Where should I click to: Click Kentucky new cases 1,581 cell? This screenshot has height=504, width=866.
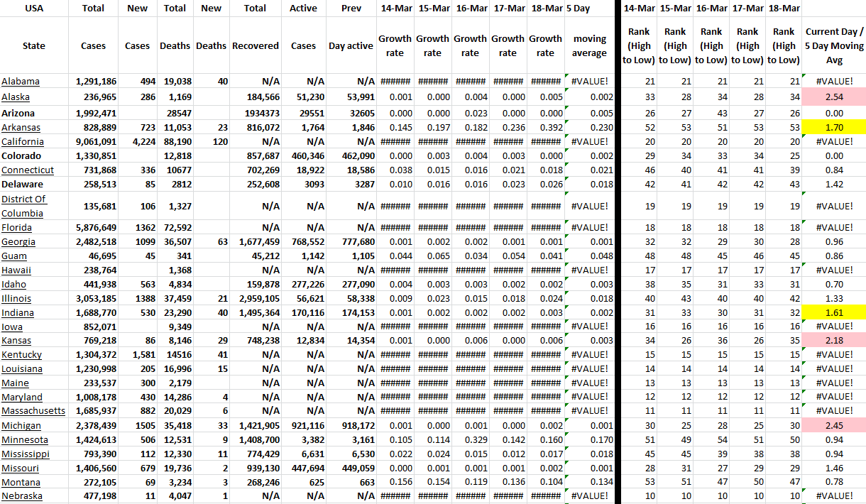click(137, 355)
